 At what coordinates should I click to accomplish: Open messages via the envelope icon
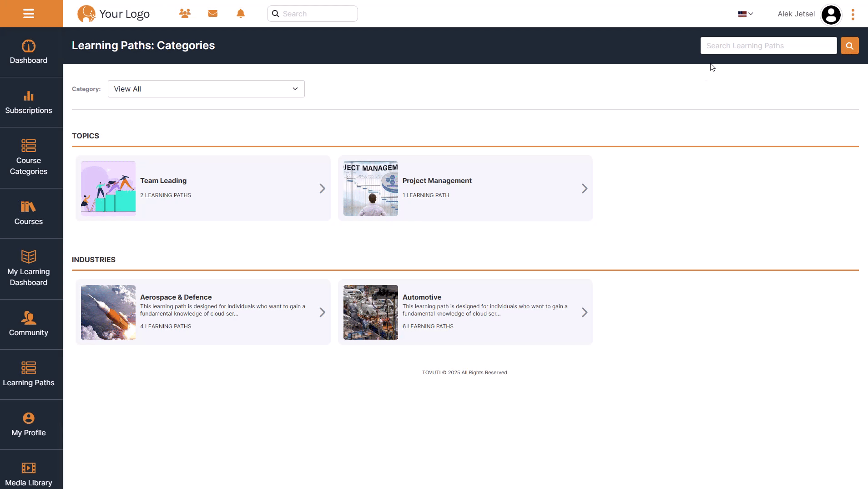pos(212,14)
